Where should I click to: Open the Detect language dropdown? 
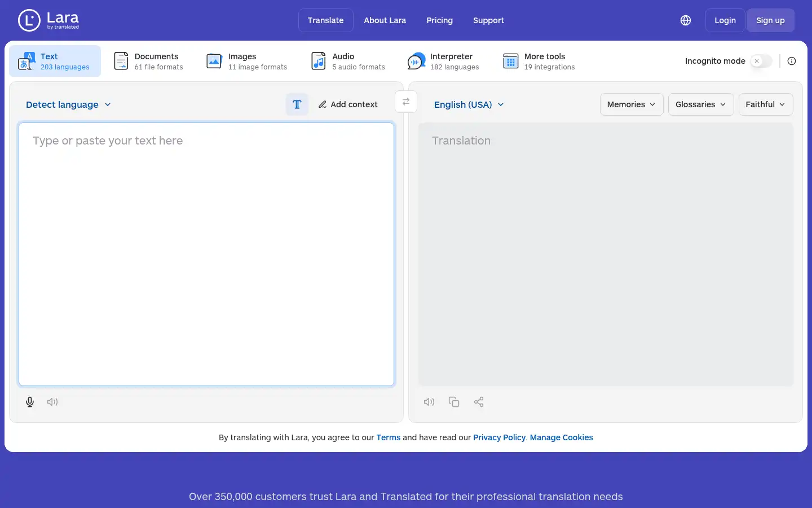[x=68, y=104]
